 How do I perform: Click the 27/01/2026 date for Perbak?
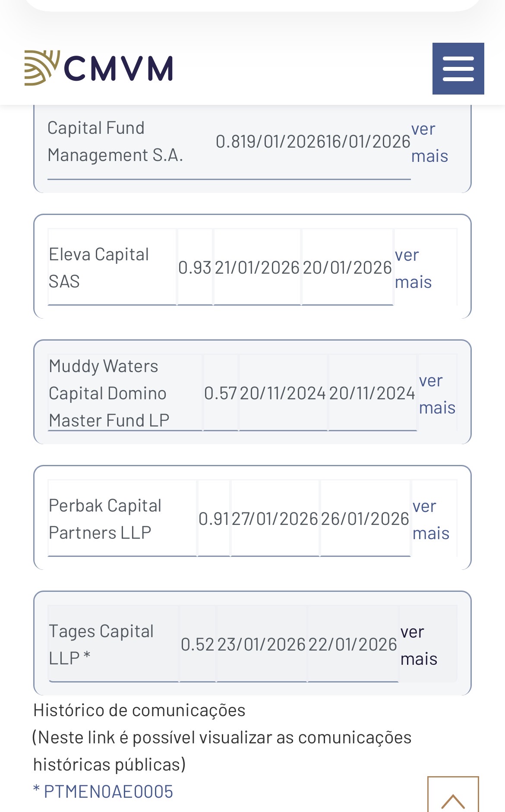(275, 519)
